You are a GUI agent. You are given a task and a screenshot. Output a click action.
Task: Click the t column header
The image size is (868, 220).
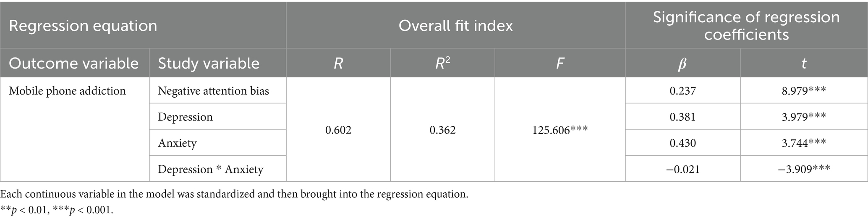point(804,63)
